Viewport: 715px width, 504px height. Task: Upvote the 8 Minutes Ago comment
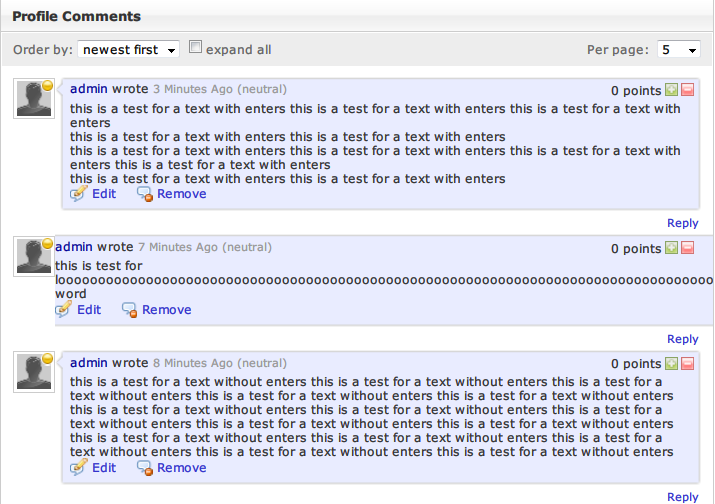[672, 364]
